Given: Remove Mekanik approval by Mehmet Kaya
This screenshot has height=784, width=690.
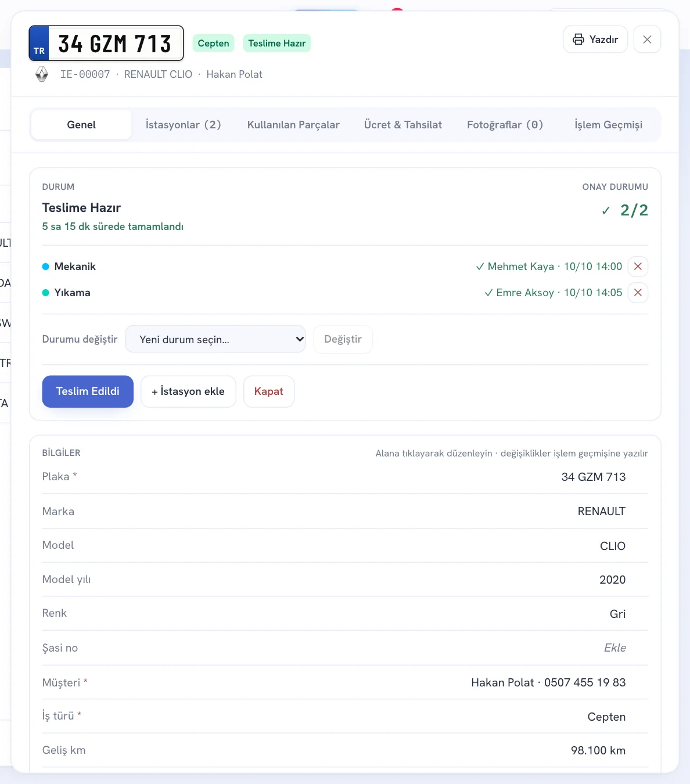Looking at the screenshot, I should [x=638, y=267].
